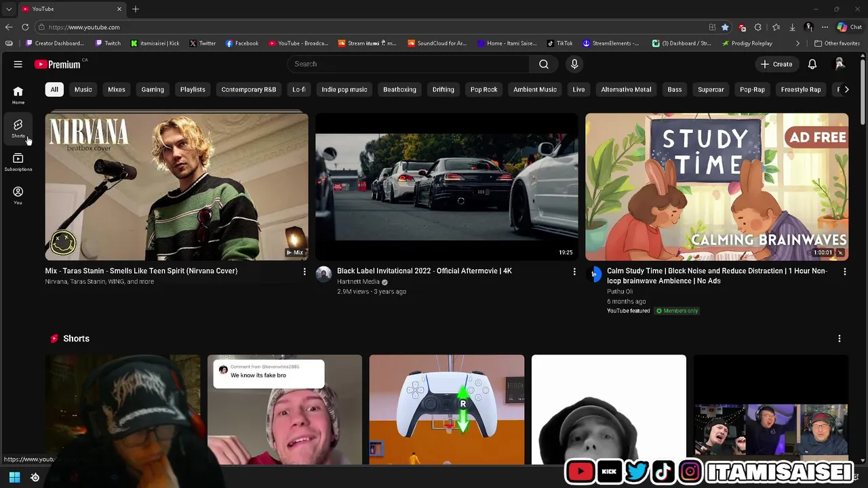Open the Shorts shelf options menu
The image size is (868, 488).
[x=840, y=338]
